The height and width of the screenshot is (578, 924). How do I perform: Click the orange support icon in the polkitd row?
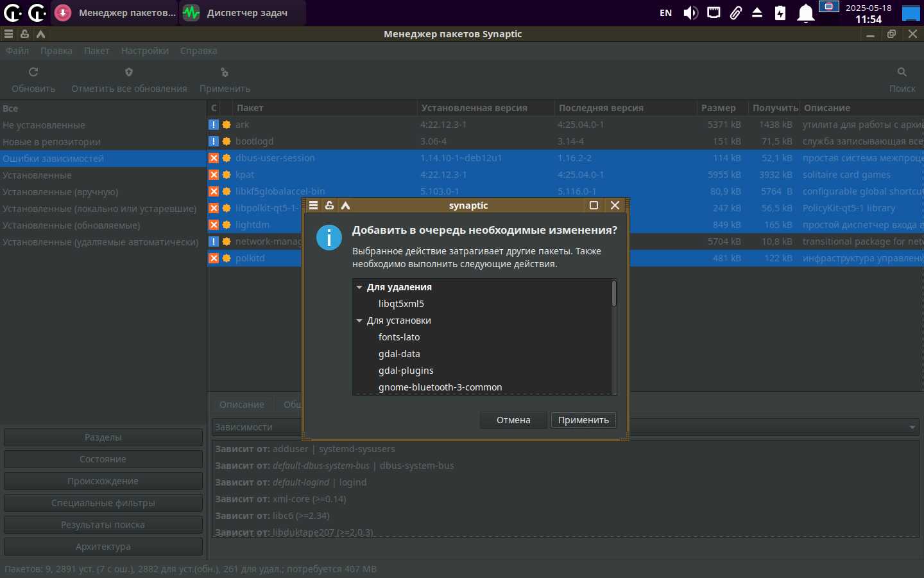[x=227, y=258]
